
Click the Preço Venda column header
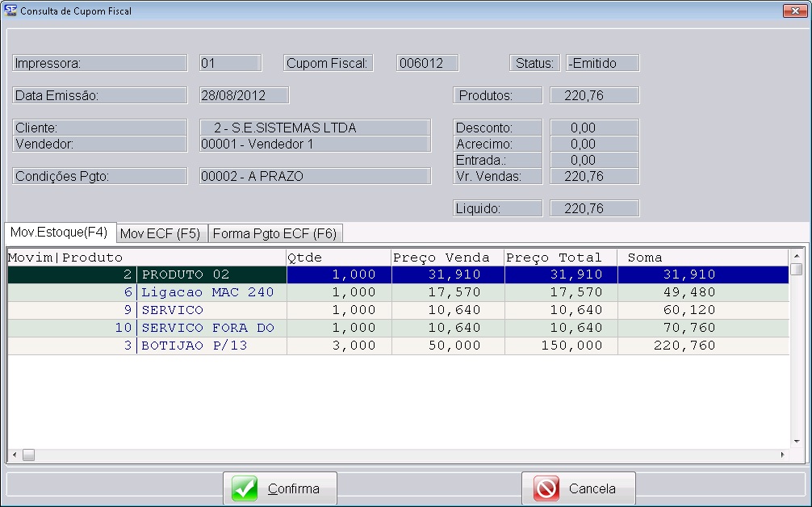click(x=447, y=258)
